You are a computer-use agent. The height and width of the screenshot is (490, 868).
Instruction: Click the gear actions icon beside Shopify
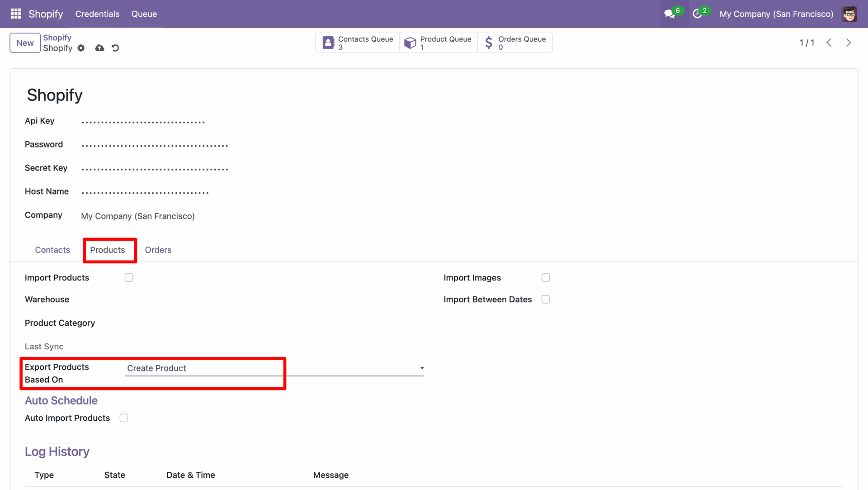tap(81, 48)
